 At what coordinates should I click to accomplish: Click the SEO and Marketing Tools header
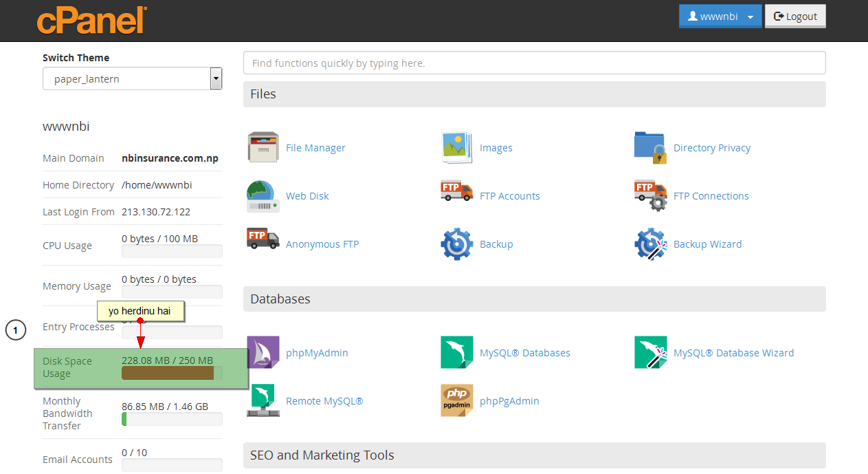tap(534, 455)
